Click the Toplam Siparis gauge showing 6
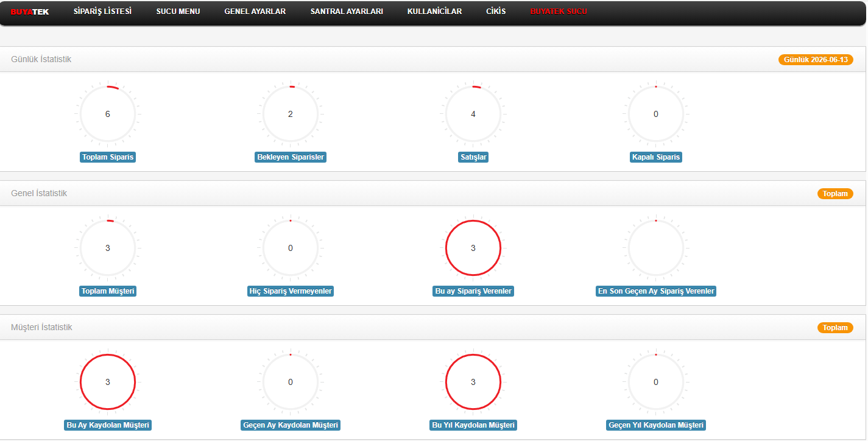Screen dimensions: 868x441 108,114
